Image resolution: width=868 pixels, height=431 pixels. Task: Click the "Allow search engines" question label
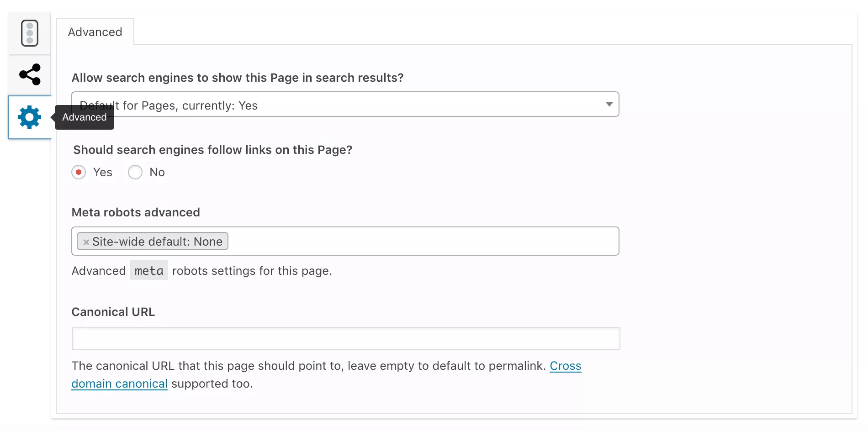click(x=238, y=78)
